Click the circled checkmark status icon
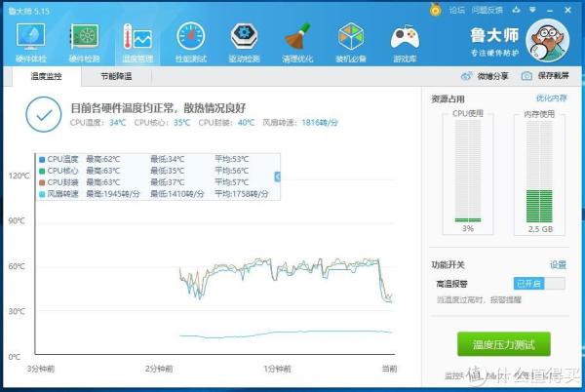Screen dimensions: 585x392 44,114
